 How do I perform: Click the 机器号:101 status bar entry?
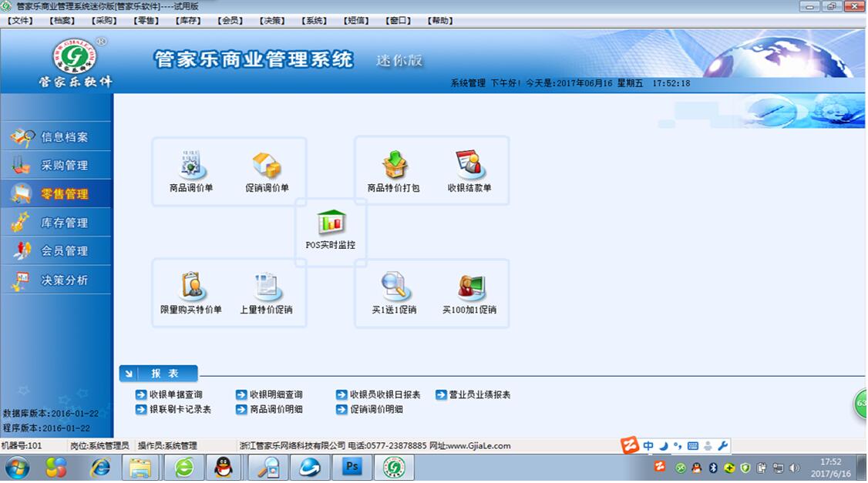pyautogui.click(x=22, y=445)
